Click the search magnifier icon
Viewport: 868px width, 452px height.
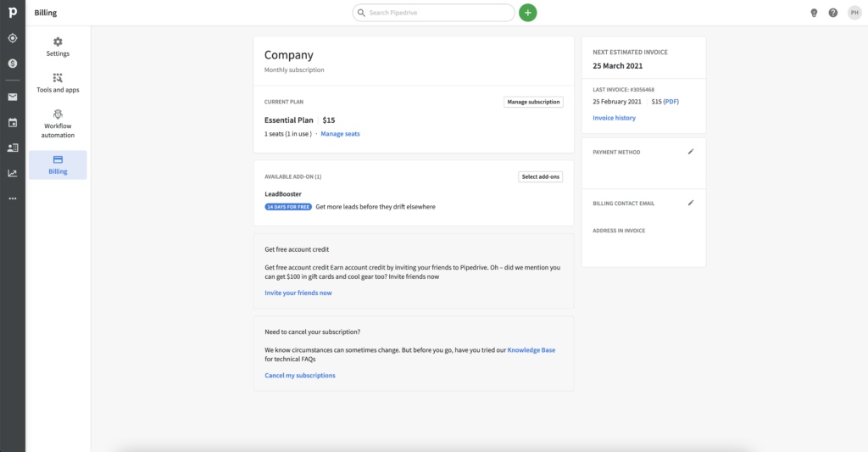[x=361, y=13]
